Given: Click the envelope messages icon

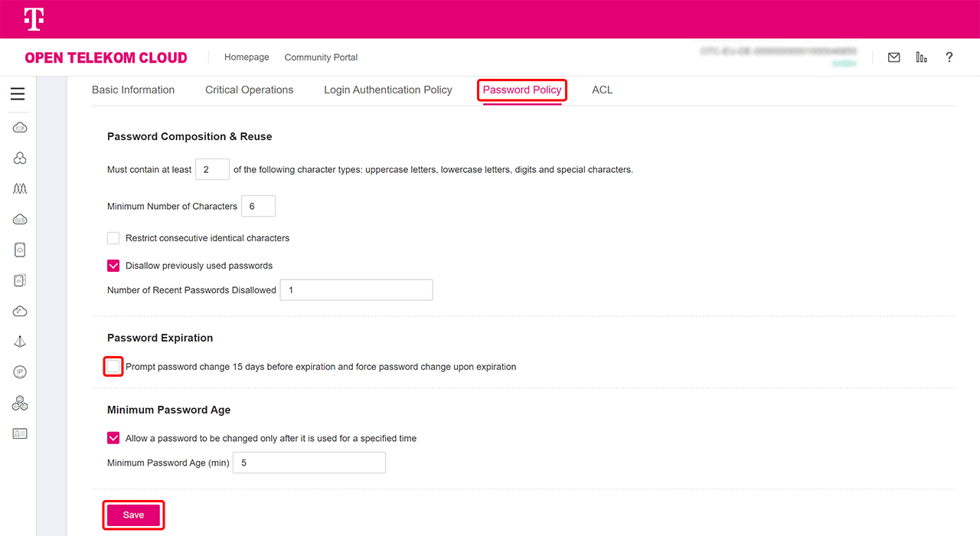Looking at the screenshot, I should pos(893,57).
